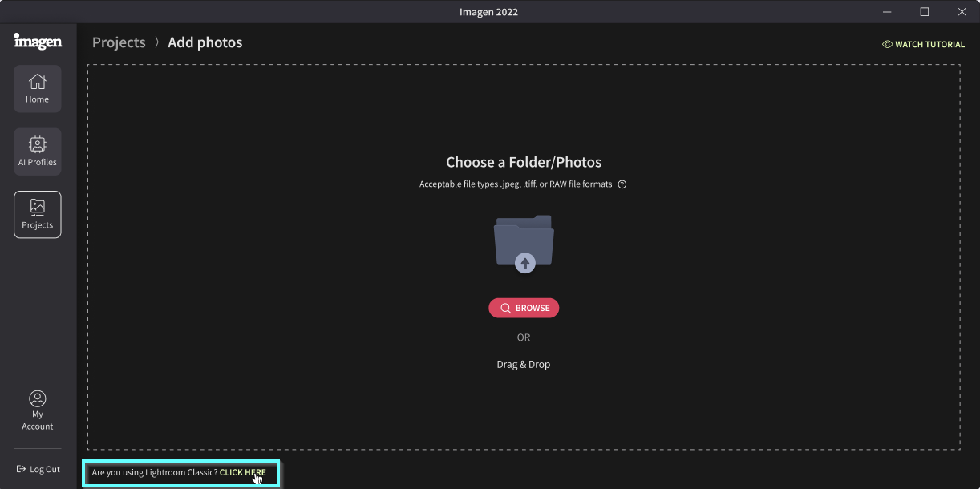
Task: Go back to Projects breadcrumb
Action: 119,42
